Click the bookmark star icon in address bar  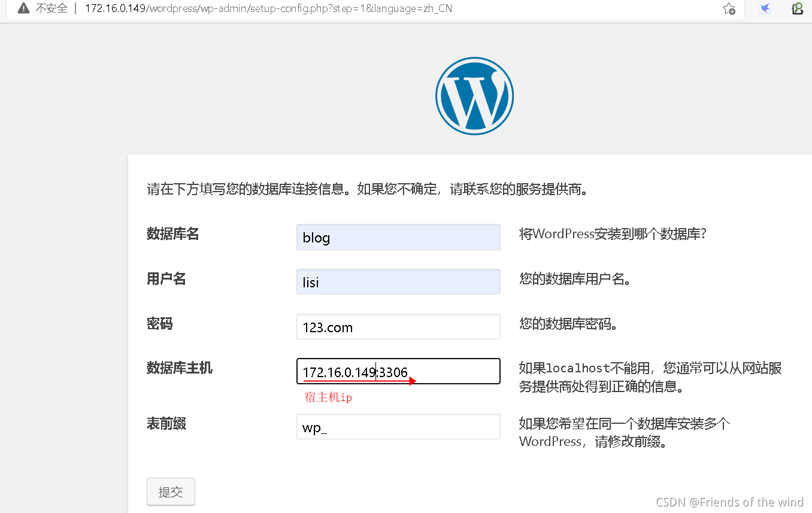[x=729, y=9]
